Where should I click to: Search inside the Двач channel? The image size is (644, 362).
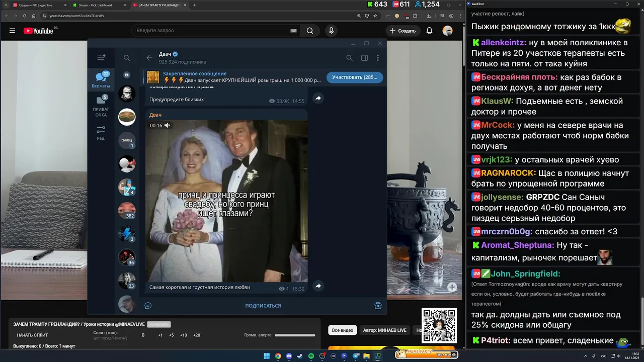pos(349,58)
